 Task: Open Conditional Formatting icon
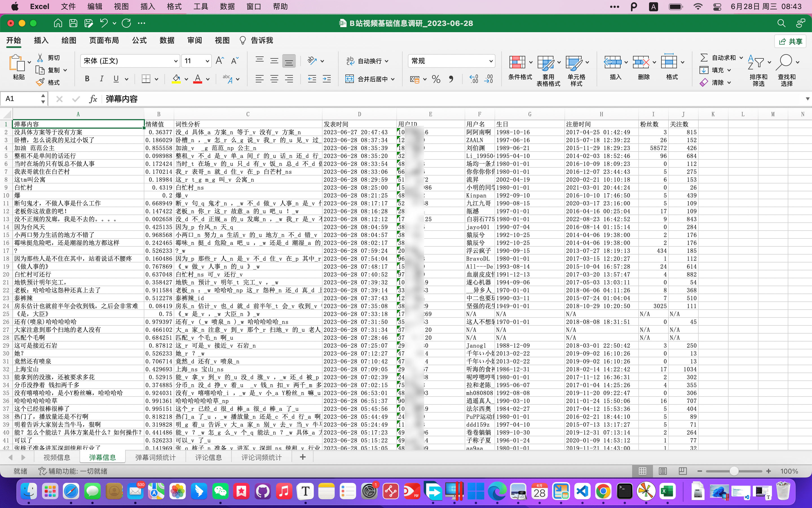coord(517,62)
